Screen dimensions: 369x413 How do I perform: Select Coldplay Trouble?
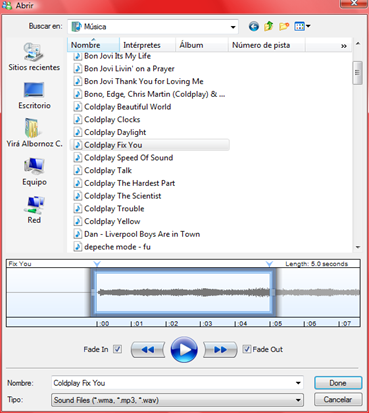coord(114,209)
